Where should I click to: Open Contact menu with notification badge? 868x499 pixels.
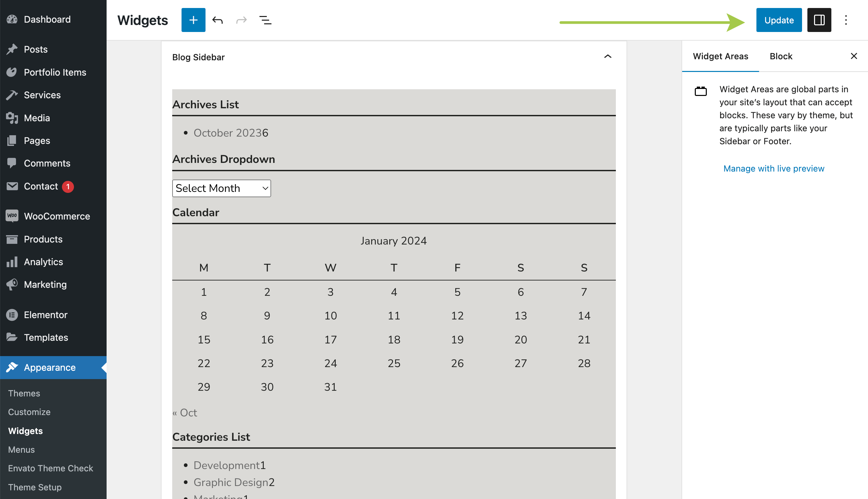tap(41, 186)
